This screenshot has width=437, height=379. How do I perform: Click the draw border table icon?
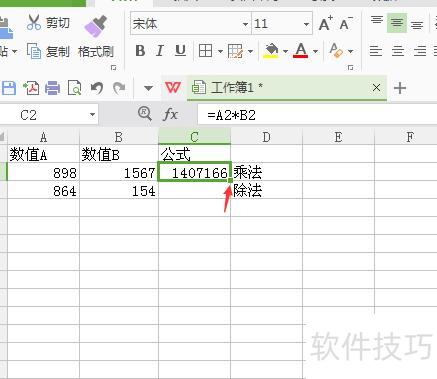pos(235,51)
